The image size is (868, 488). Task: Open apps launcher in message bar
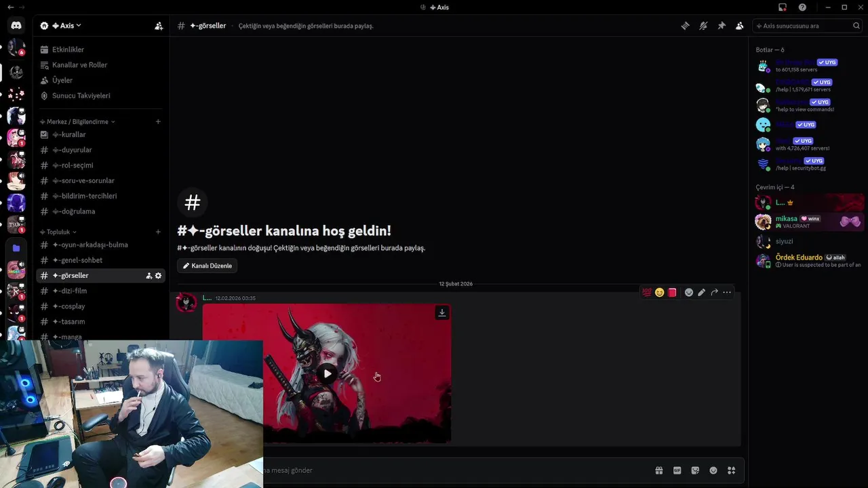tap(731, 470)
